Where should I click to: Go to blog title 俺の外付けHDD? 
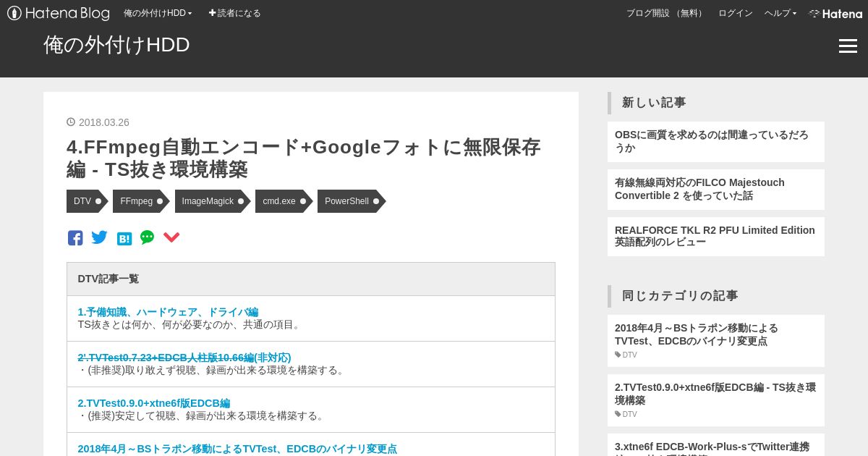coord(116,45)
